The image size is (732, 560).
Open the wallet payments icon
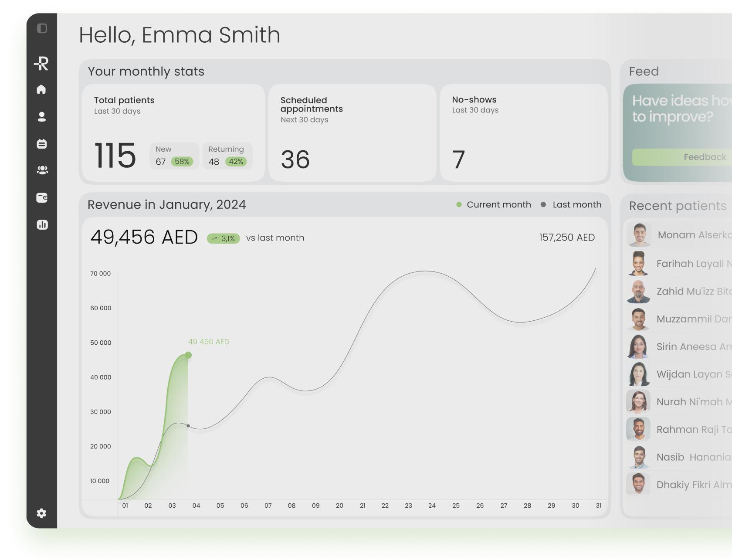(x=42, y=197)
